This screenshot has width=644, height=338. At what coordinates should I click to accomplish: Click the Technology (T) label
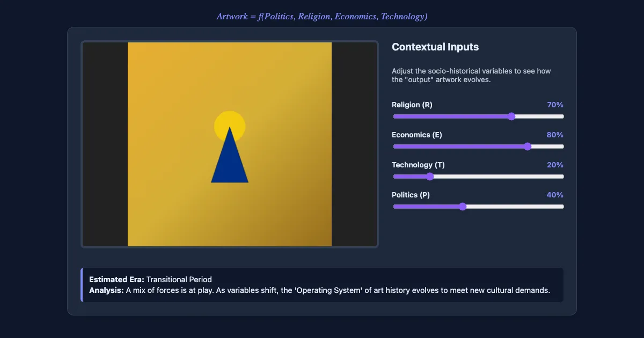click(418, 165)
